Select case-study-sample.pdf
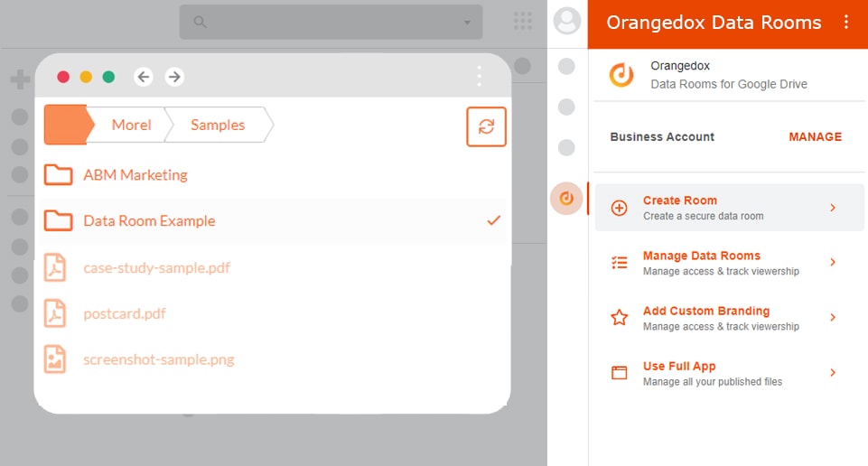The width and height of the screenshot is (868, 466). point(156,268)
